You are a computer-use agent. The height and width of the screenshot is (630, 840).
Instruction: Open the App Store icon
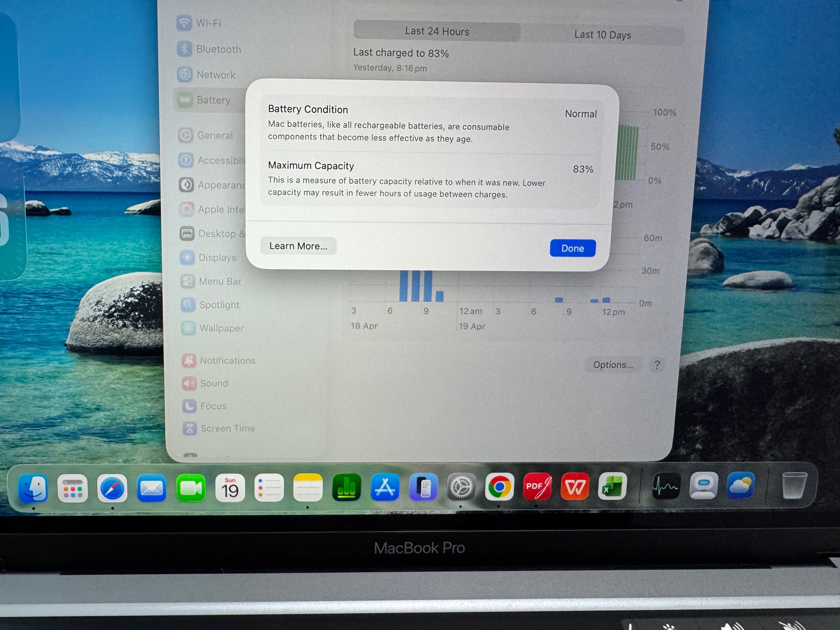pyautogui.click(x=385, y=487)
